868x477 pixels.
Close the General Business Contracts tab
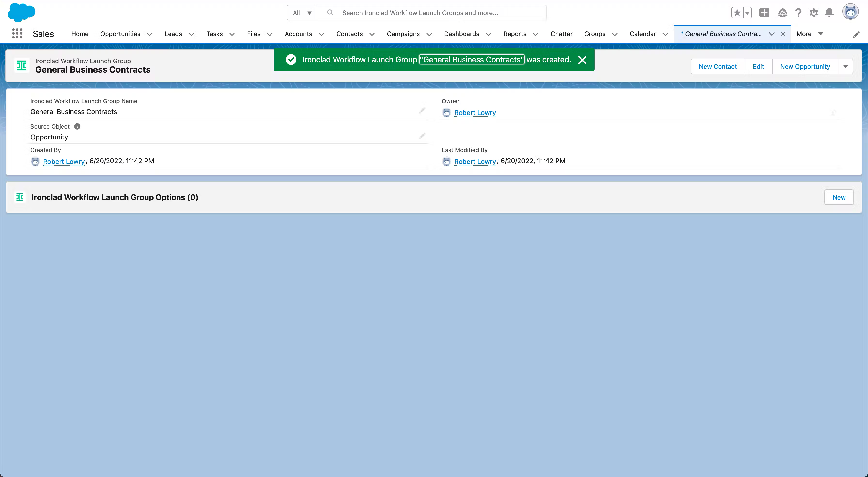[783, 34]
